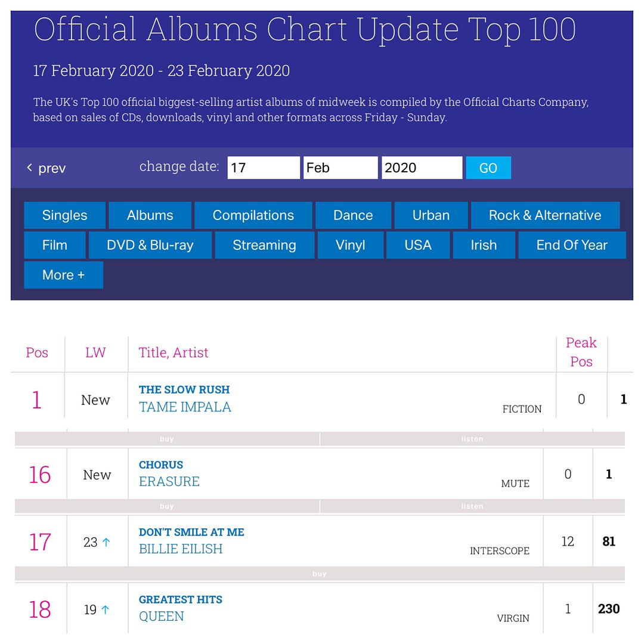Open the Rock & Alternative chart

tap(545, 215)
